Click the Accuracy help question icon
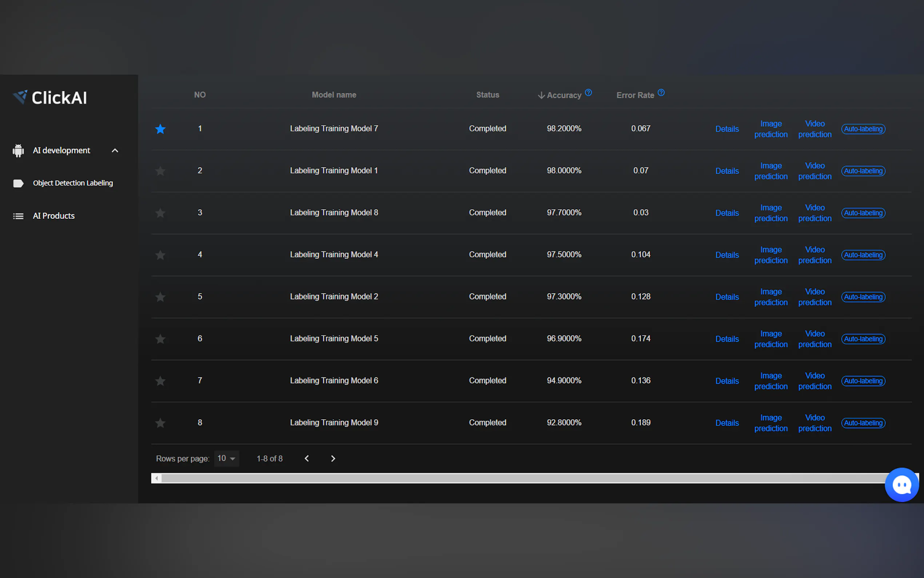The width and height of the screenshot is (924, 578). (588, 92)
